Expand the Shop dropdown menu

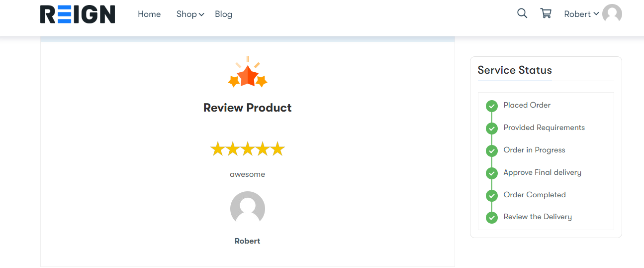[190, 14]
